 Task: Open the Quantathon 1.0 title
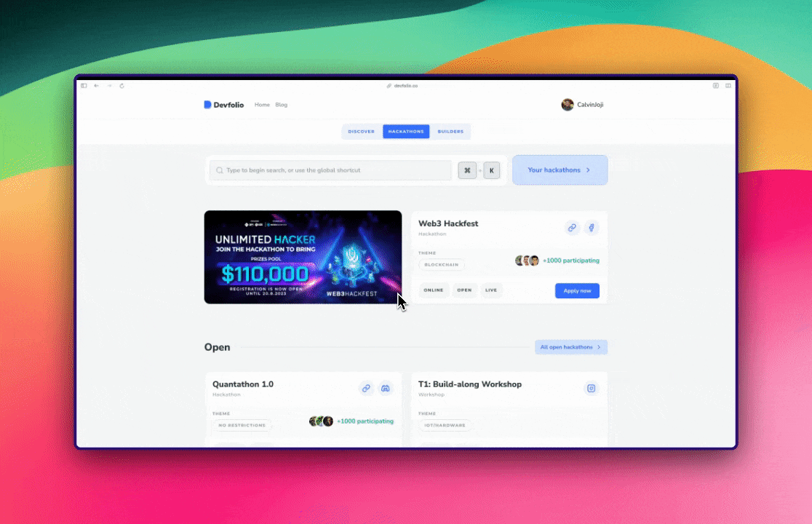pyautogui.click(x=243, y=384)
